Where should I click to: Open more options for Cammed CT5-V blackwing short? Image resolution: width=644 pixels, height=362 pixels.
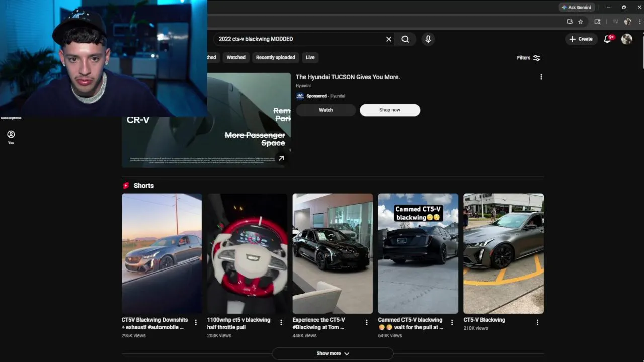(452, 323)
